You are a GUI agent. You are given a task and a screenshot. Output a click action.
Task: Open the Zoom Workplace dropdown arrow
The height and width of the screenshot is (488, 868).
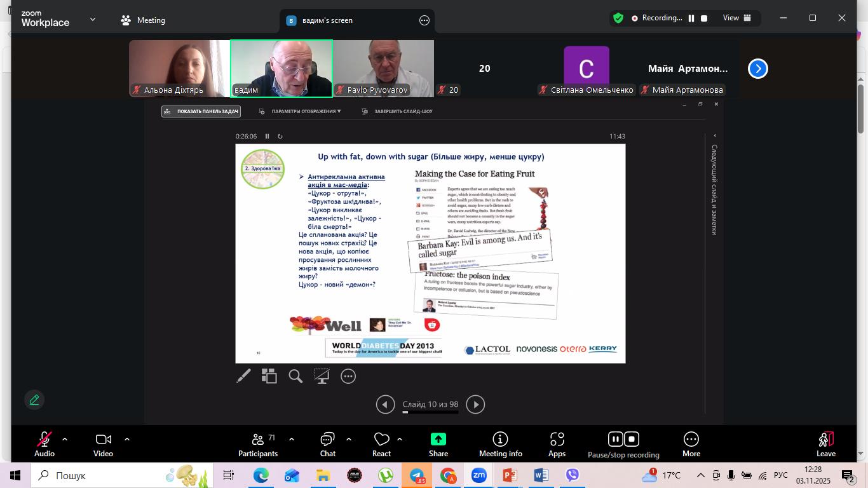(93, 20)
